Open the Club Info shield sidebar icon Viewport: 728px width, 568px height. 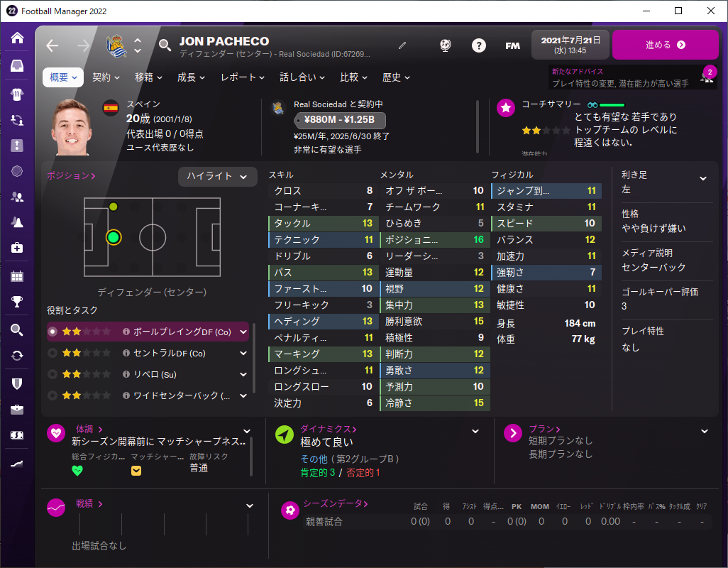click(x=17, y=383)
